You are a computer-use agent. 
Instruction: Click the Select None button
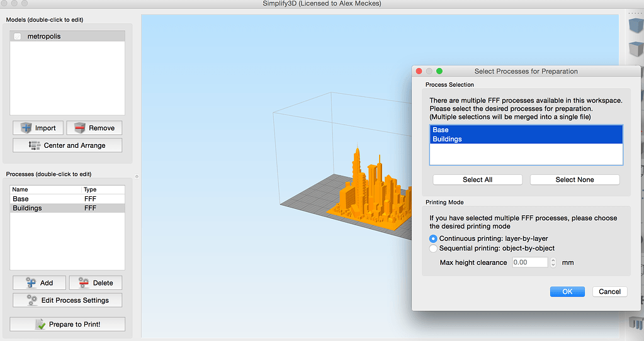tap(574, 180)
